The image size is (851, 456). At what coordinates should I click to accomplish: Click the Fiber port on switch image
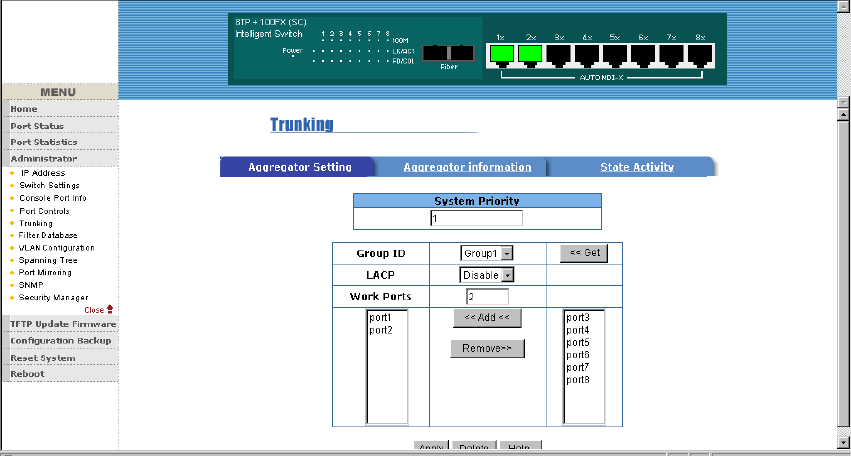click(448, 53)
